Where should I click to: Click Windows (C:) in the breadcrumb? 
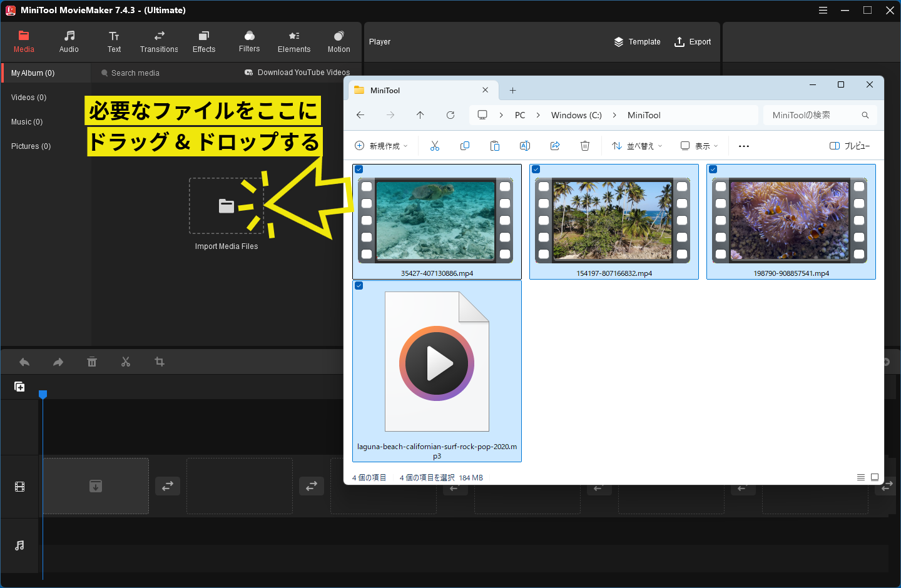(x=576, y=115)
